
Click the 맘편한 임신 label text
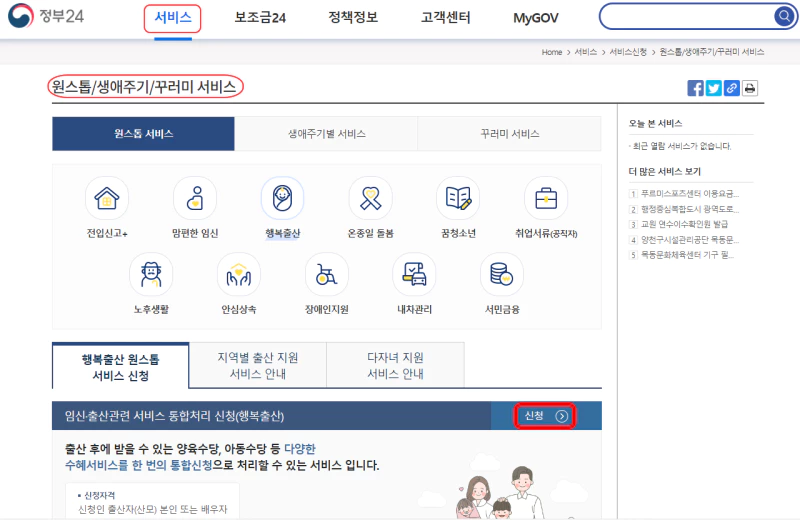coord(195,233)
